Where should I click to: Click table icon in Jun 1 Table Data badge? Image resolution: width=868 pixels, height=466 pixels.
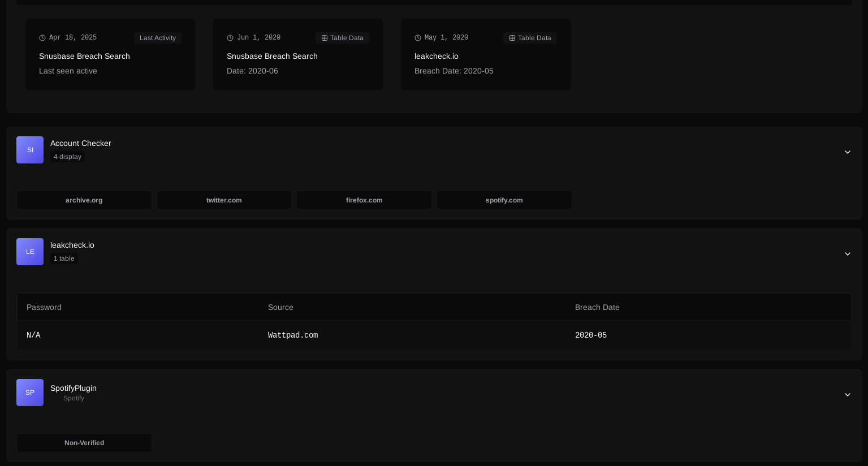click(x=325, y=38)
